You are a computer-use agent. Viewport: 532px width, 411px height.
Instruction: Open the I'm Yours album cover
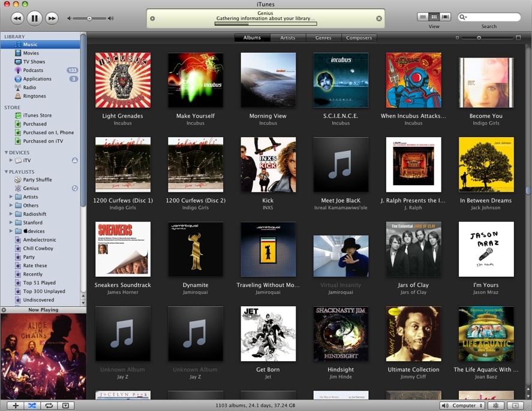pyautogui.click(x=486, y=249)
